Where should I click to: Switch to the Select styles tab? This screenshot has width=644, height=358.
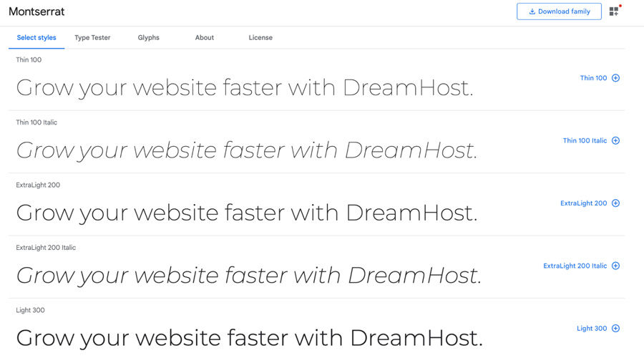click(x=36, y=37)
